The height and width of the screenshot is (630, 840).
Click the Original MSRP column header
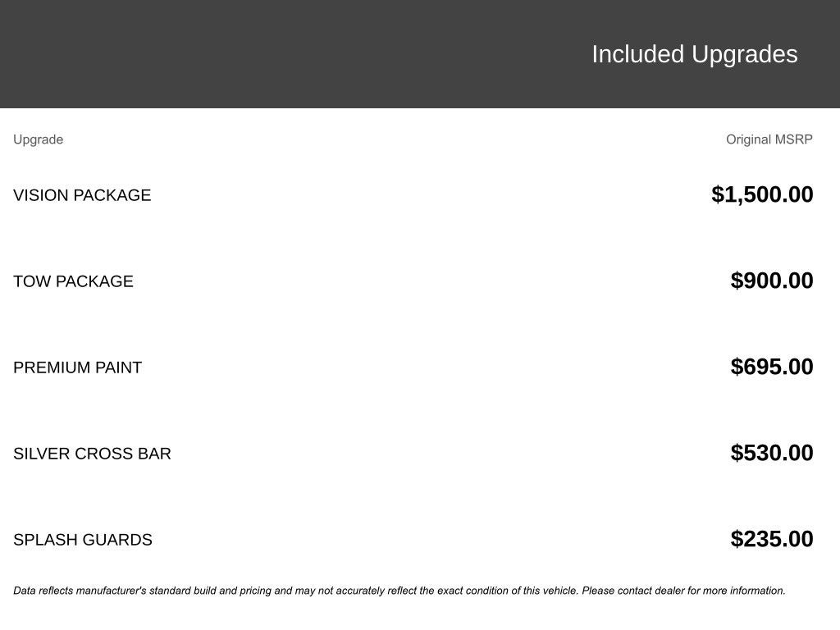point(769,139)
